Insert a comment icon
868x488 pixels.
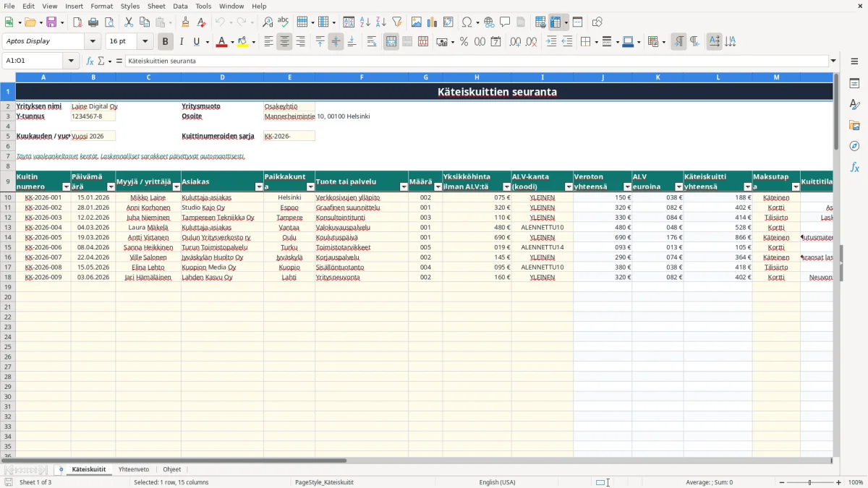pos(505,22)
